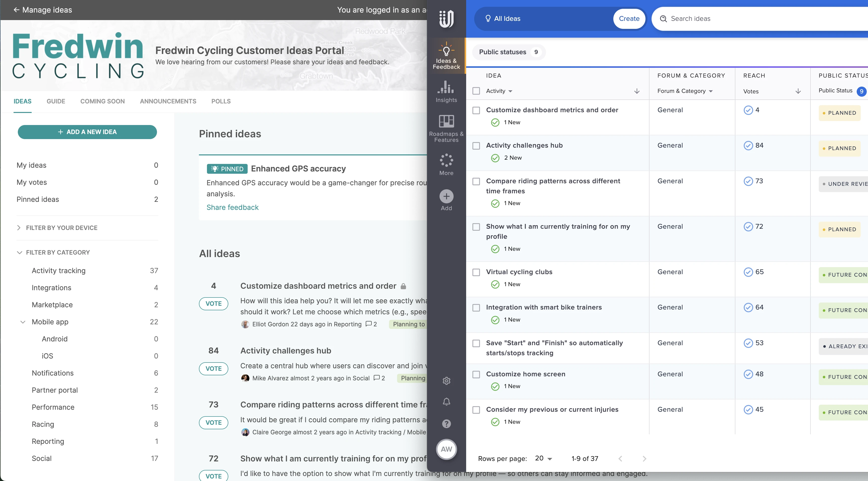Click the PLANNED status badge for Activity challenges hub
Viewport: 868px width, 481px height.
pos(839,148)
